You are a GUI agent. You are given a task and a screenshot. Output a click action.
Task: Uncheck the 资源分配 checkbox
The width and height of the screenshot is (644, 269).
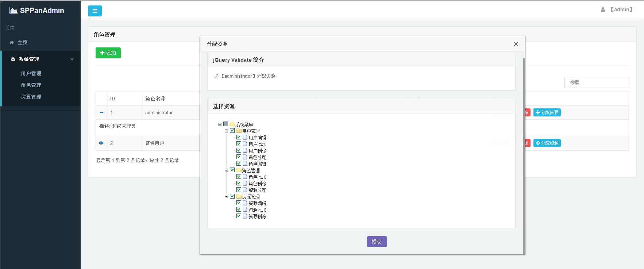(239, 190)
